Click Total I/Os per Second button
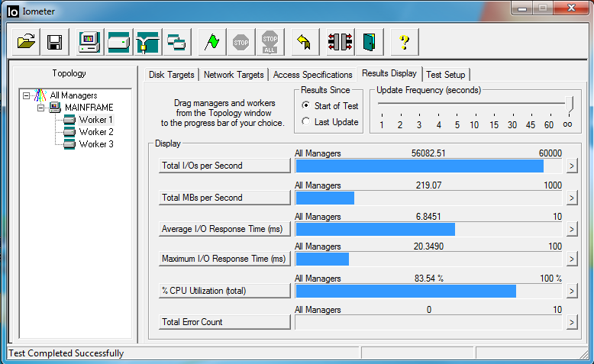594x364 pixels. (x=224, y=166)
